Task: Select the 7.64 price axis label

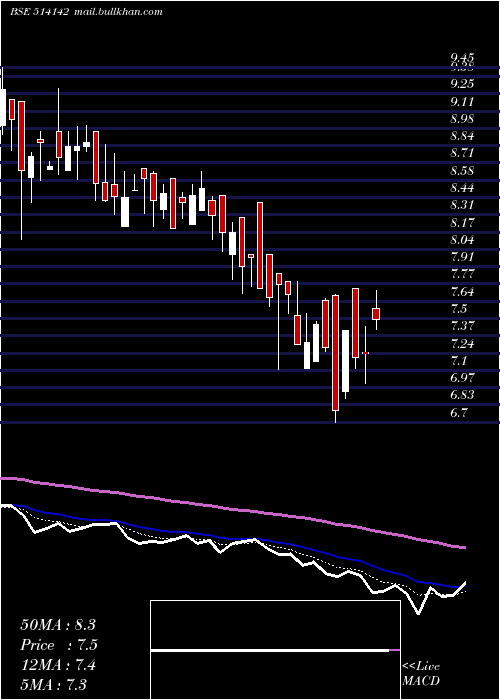Action: point(462,292)
